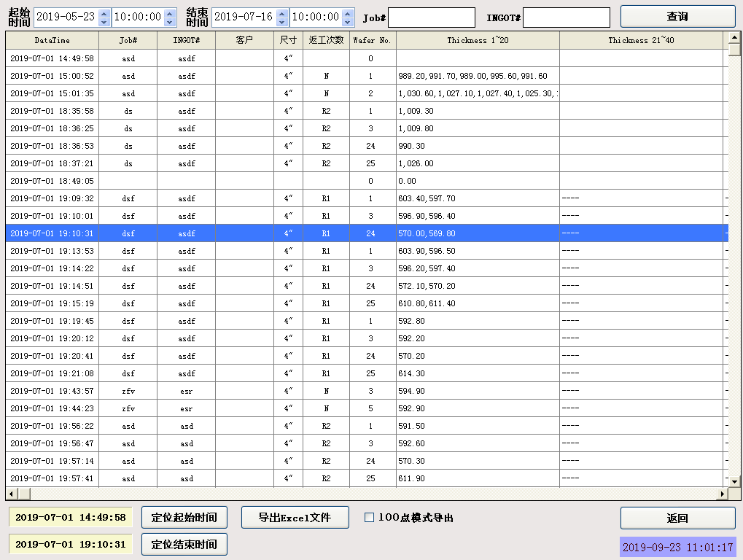Click the Wafer No. column header
This screenshot has height=560, width=743.
pos(372,40)
